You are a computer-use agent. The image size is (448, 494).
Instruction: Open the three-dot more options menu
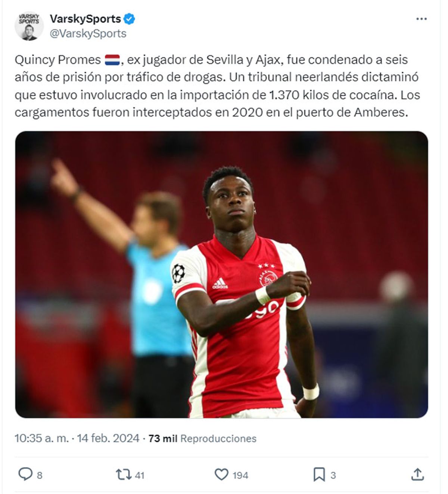tap(421, 19)
